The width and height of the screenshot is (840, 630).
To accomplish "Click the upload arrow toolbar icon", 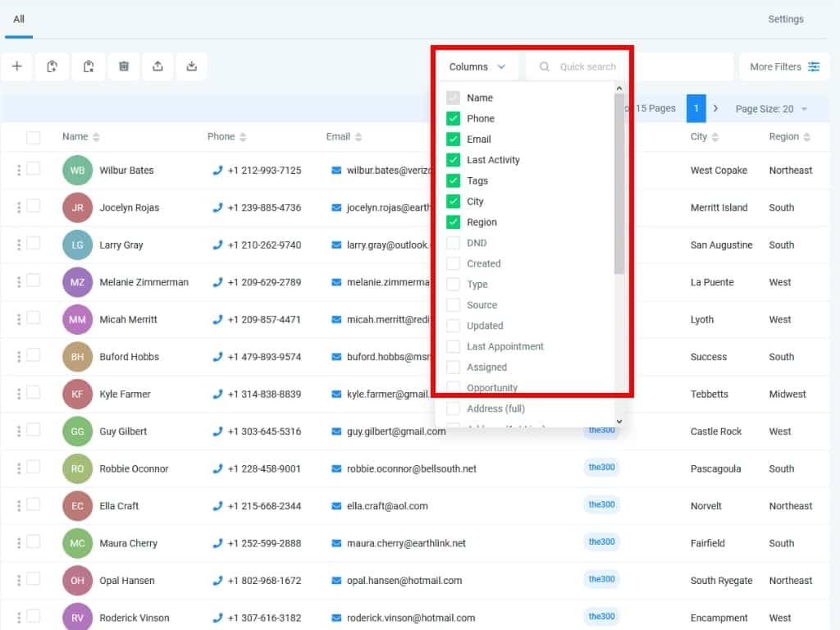I will pyautogui.click(x=157, y=66).
